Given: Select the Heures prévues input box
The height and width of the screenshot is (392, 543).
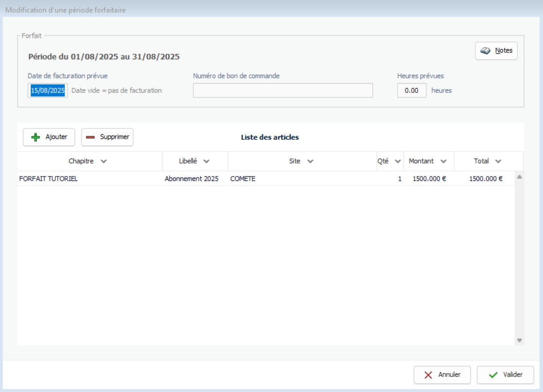Looking at the screenshot, I should tap(412, 90).
